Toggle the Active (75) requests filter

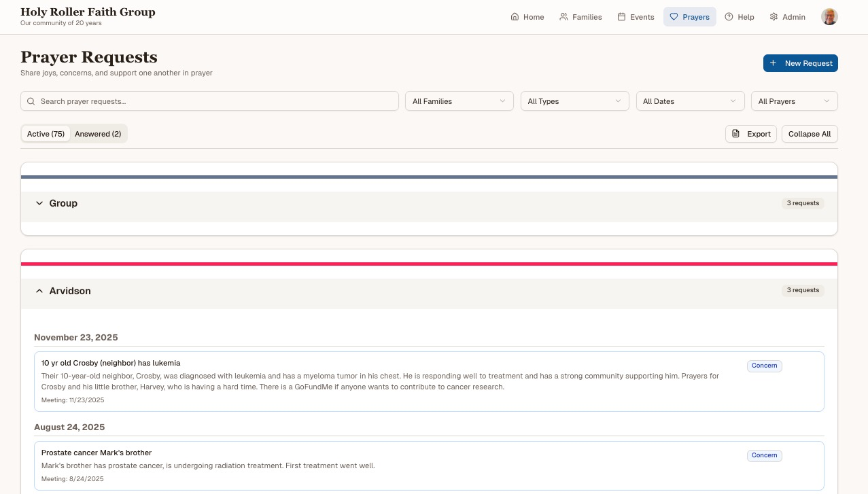[x=45, y=134]
